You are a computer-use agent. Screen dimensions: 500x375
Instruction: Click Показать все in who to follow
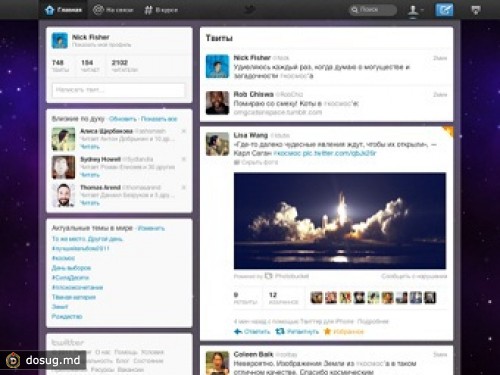point(159,119)
